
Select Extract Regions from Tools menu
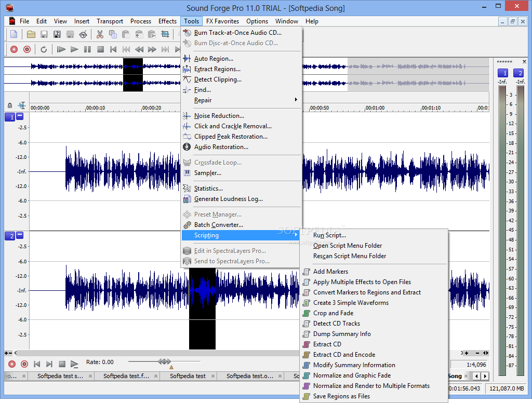click(x=242, y=69)
